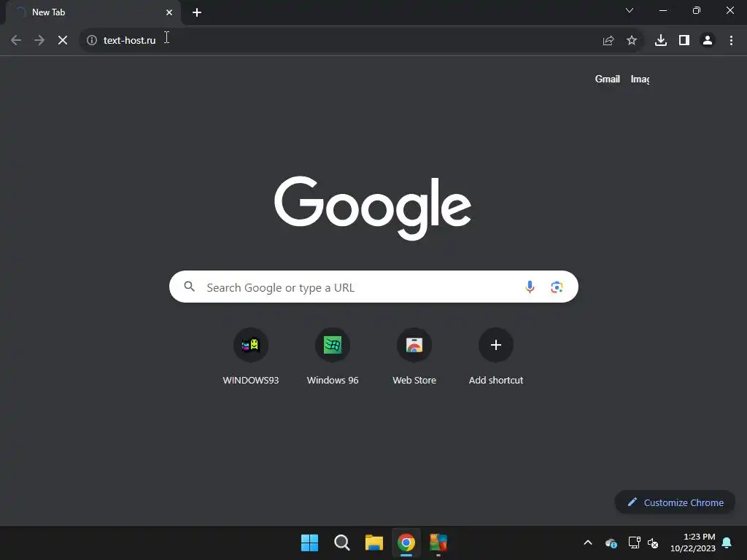747x560 pixels.
Task: Start voice search microphone
Action: tap(530, 287)
